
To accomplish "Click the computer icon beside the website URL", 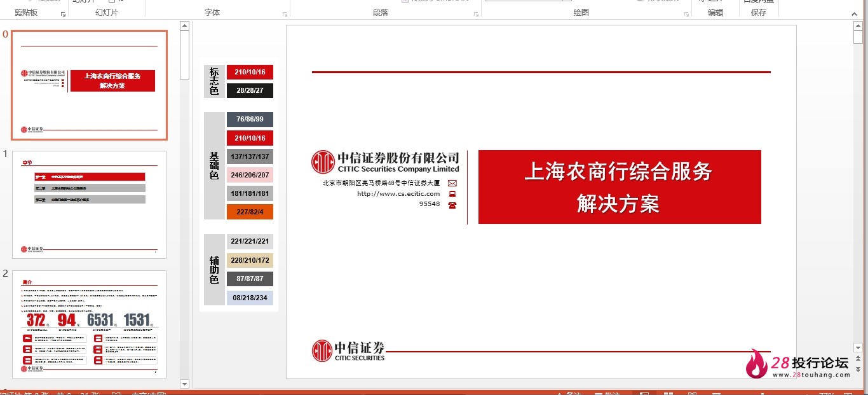I will point(452,194).
